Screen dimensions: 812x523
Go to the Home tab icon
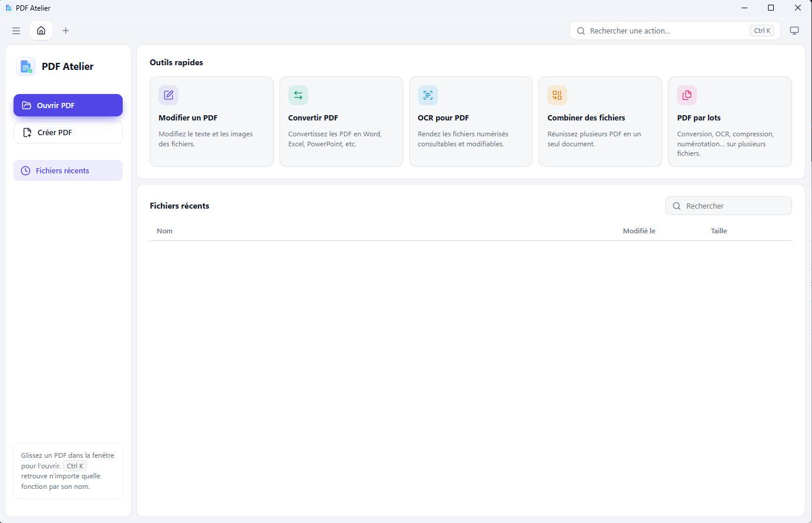point(41,31)
